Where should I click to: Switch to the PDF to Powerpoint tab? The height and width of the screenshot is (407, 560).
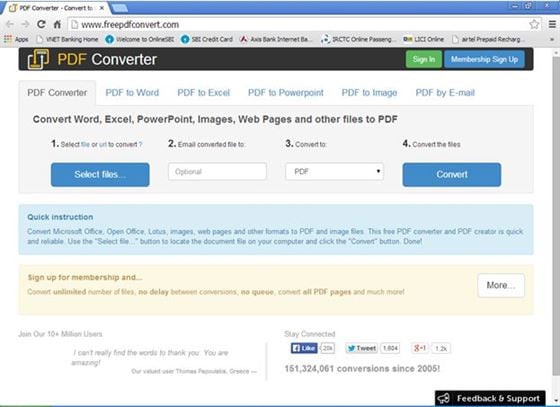286,93
